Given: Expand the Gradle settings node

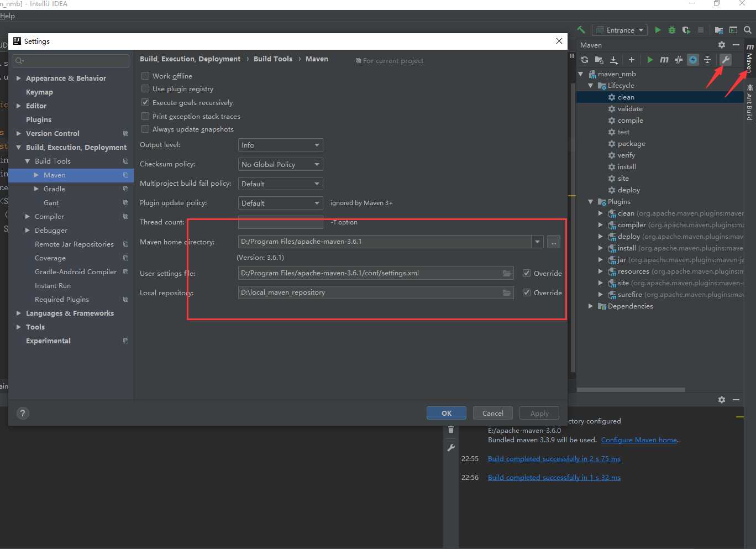Looking at the screenshot, I should 36,189.
